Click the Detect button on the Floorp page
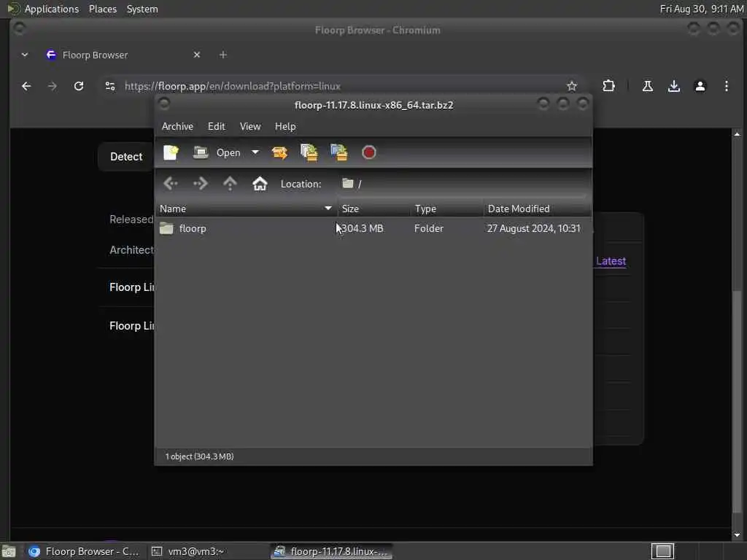Image resolution: width=747 pixels, height=560 pixels. pos(126,157)
